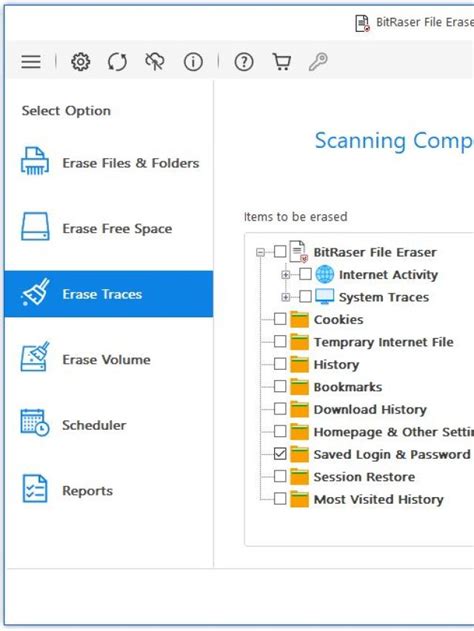Click the monitor icon for System Traces
The height and width of the screenshot is (631, 474).
(x=325, y=297)
